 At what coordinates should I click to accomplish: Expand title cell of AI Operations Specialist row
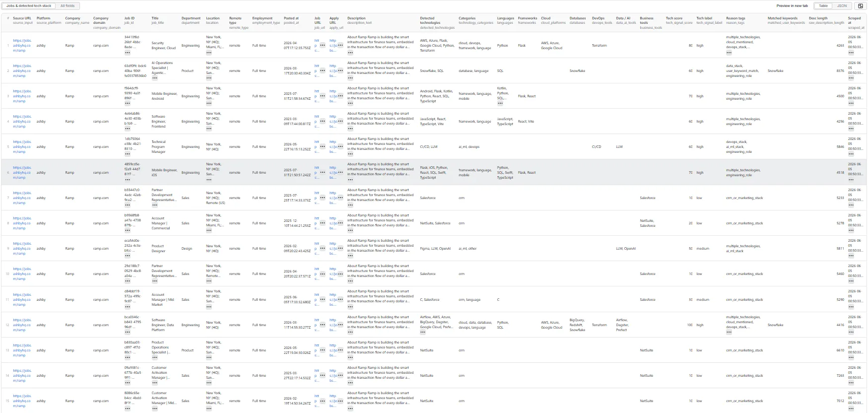click(x=155, y=78)
